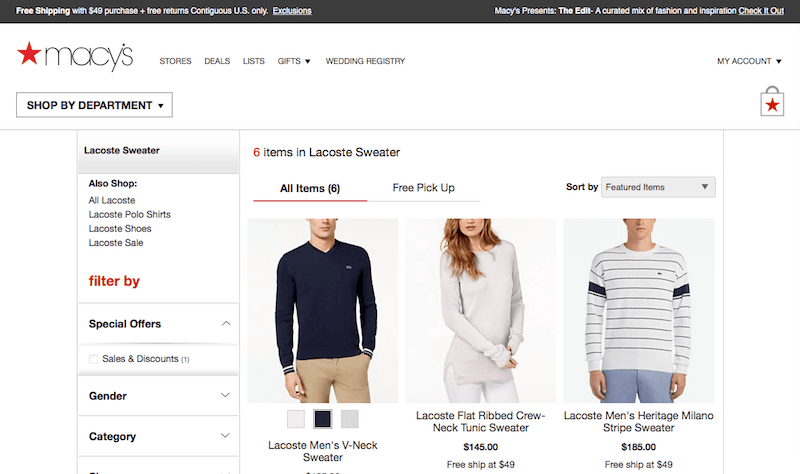
Task: Open Lists in top navigation
Action: tap(254, 61)
